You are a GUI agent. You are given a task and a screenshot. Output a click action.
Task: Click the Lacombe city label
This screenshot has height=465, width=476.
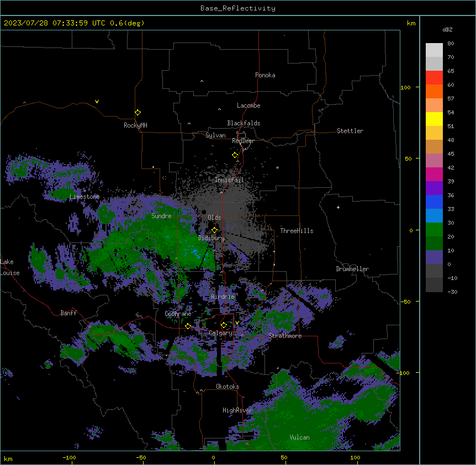pyautogui.click(x=248, y=105)
